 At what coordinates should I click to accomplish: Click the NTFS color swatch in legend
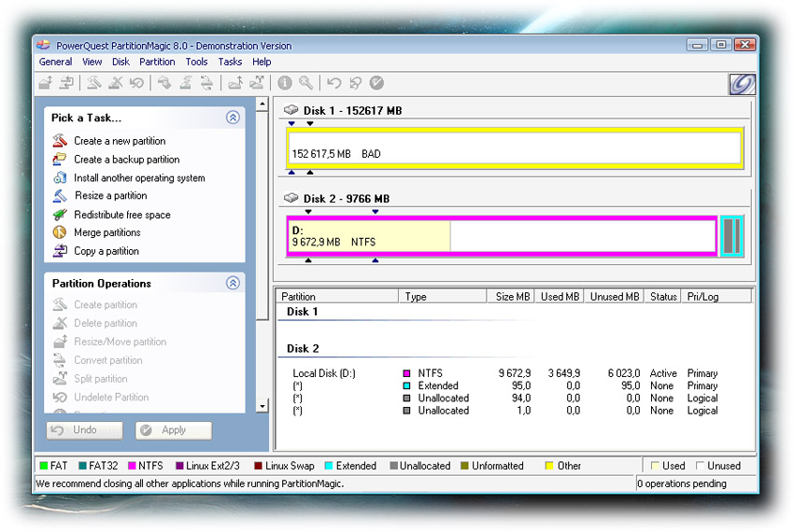click(x=132, y=466)
